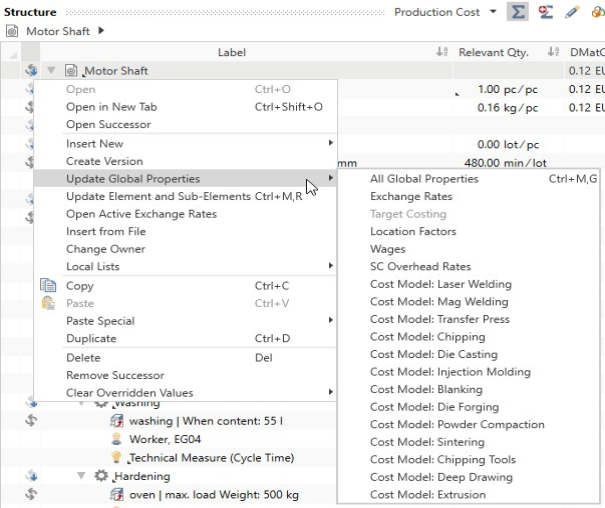Collapse the Hardening tree node

point(82,476)
